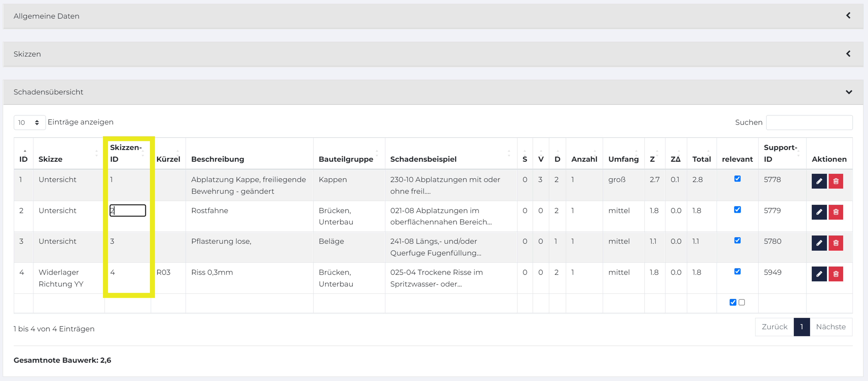Screen dimensions: 868x381
Task: Click 025-04 Trockene Risse cell
Action: [451, 278]
